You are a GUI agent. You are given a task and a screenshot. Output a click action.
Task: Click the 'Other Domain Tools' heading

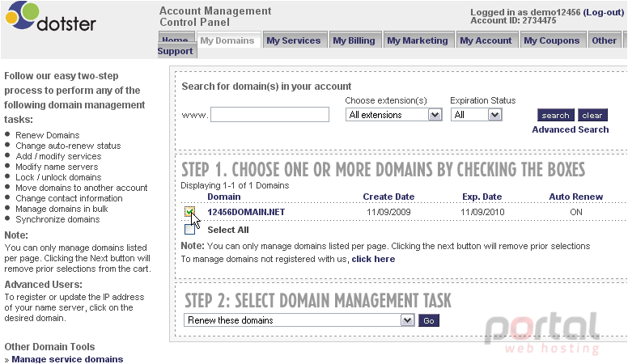click(49, 347)
